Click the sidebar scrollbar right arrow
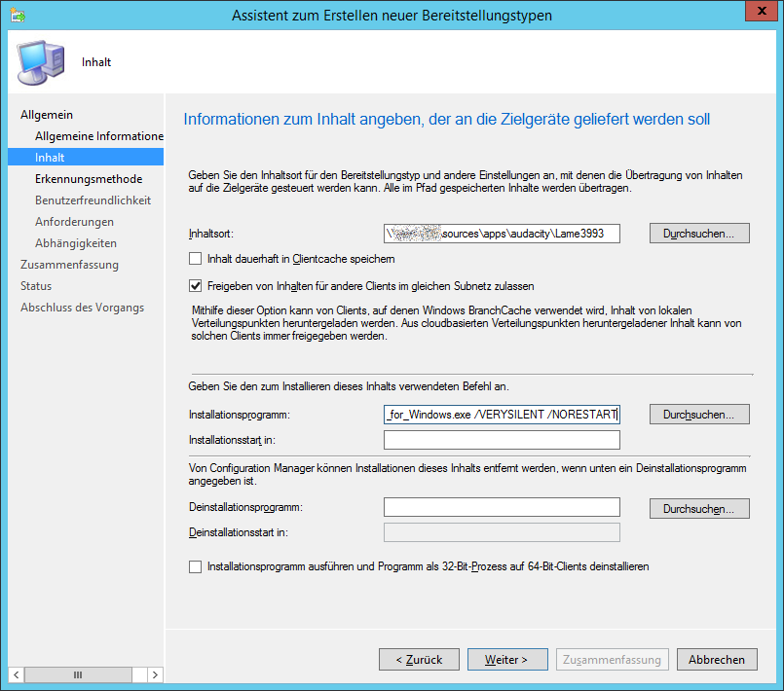 tap(155, 674)
